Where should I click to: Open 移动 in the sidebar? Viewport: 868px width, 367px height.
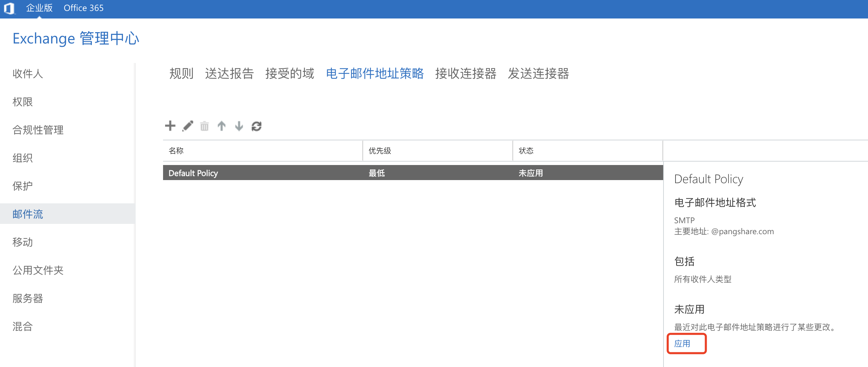pos(23,242)
